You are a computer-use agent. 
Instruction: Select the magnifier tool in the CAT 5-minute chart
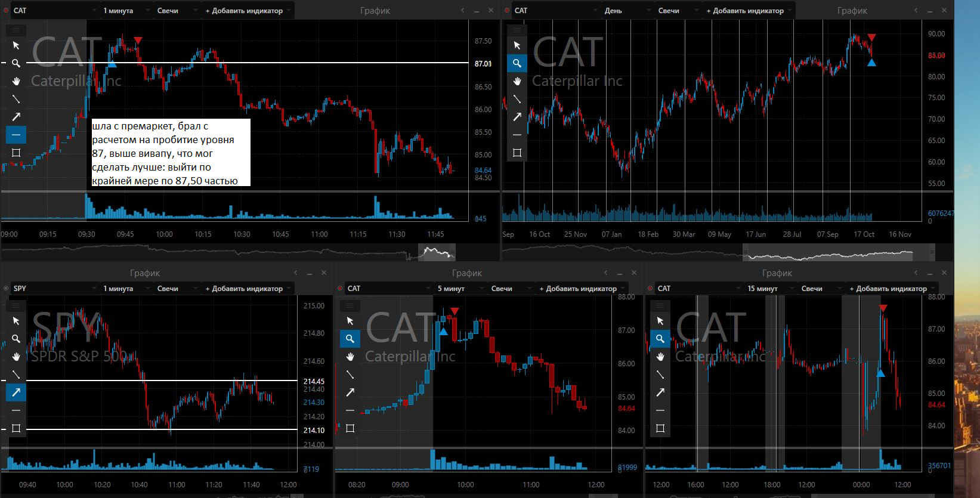click(x=350, y=339)
